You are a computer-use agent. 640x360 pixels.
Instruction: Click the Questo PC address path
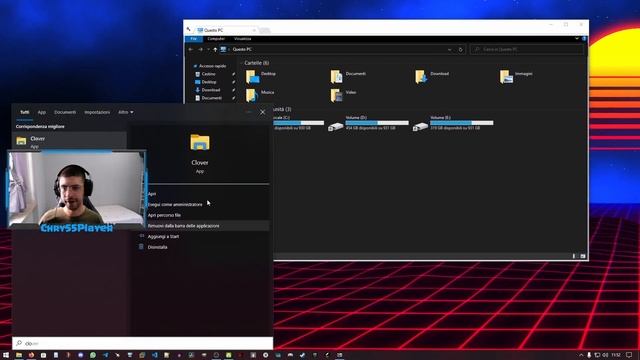click(242, 49)
